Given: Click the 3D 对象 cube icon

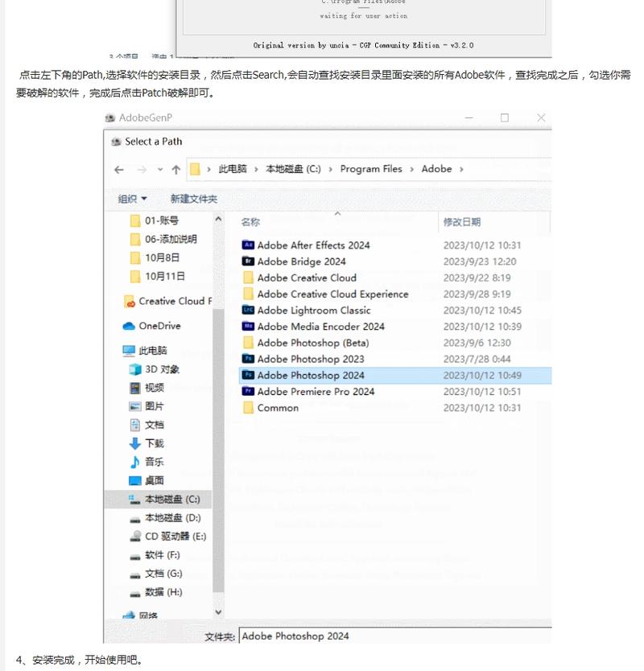Looking at the screenshot, I should [135, 369].
